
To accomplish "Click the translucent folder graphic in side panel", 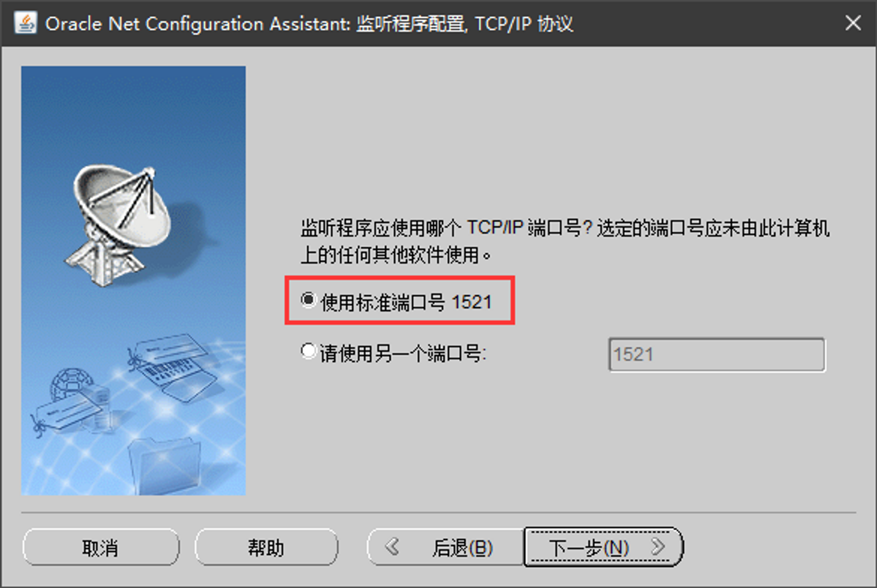I will click(x=165, y=465).
